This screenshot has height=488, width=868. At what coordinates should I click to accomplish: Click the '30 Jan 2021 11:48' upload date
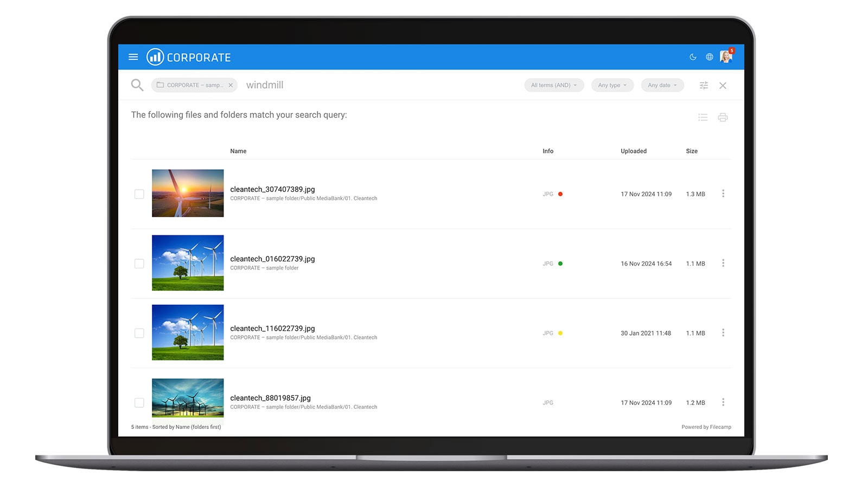(646, 333)
